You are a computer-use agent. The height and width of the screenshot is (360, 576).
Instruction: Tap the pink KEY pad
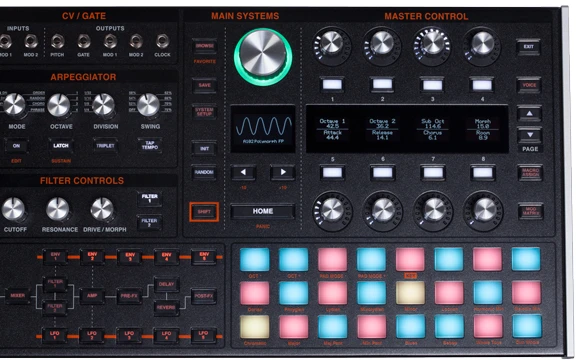[x=410, y=259]
